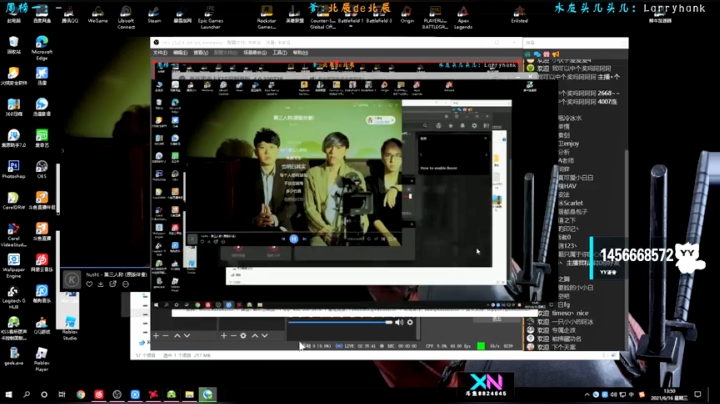Open OBS audio mixer gear settings
This screenshot has height=404, width=720.
410,322
